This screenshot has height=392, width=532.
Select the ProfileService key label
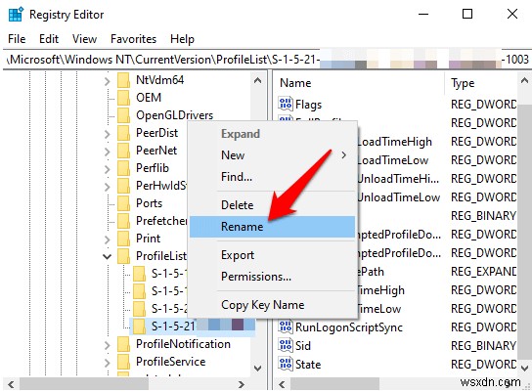[171, 362]
